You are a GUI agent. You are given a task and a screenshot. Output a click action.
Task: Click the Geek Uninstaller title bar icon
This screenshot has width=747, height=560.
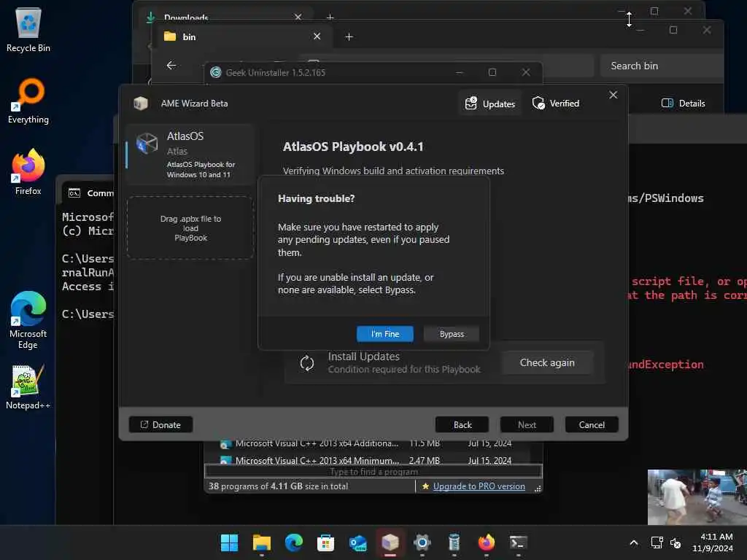[216, 72]
